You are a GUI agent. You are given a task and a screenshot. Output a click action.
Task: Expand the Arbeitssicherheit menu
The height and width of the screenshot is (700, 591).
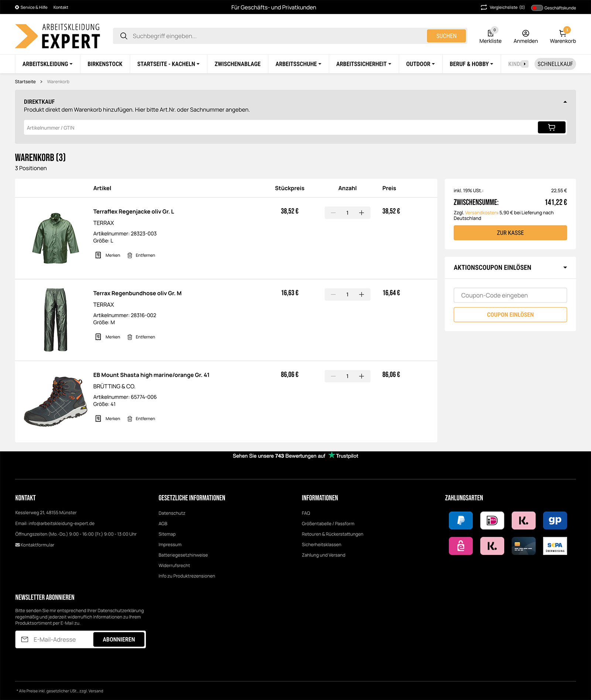point(364,64)
